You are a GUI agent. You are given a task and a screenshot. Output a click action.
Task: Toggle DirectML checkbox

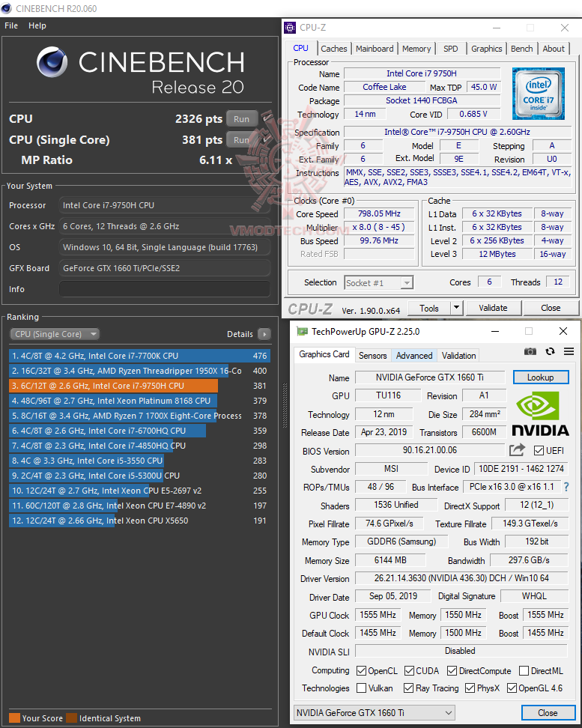click(524, 671)
